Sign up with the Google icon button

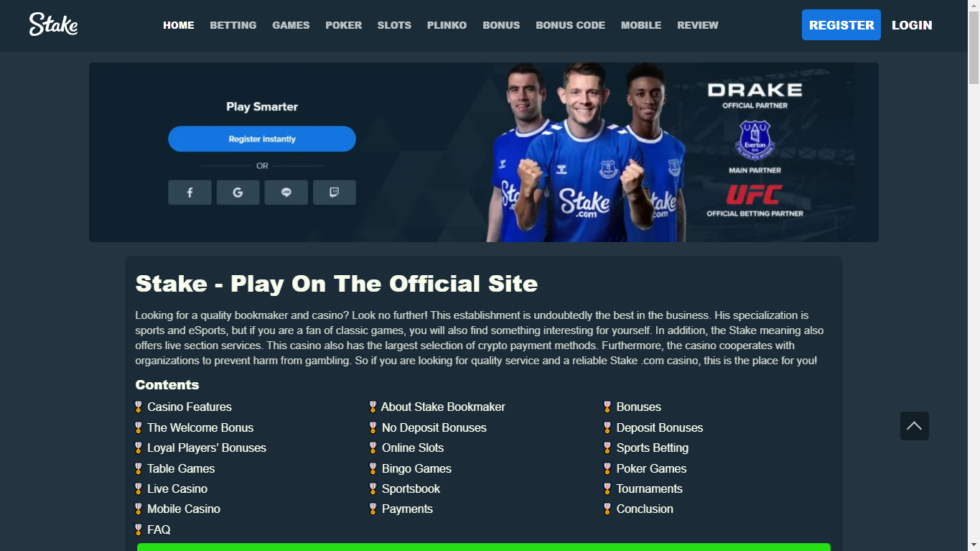[x=238, y=193]
